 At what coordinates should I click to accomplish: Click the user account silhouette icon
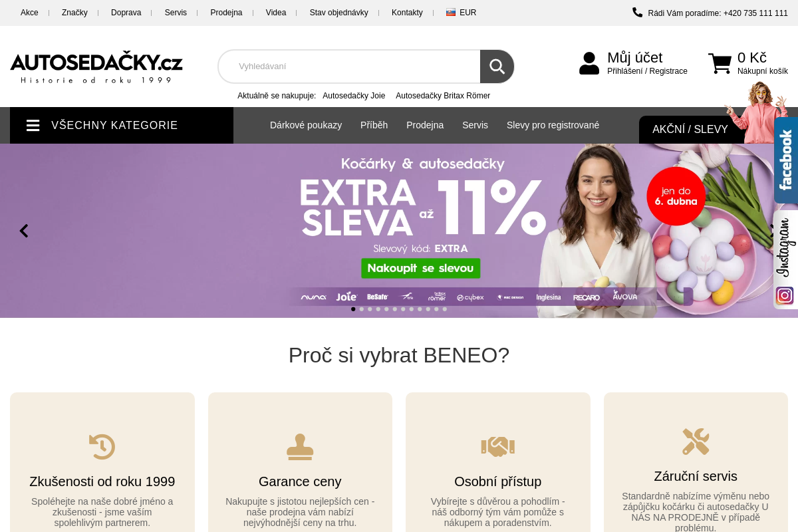tap(589, 63)
